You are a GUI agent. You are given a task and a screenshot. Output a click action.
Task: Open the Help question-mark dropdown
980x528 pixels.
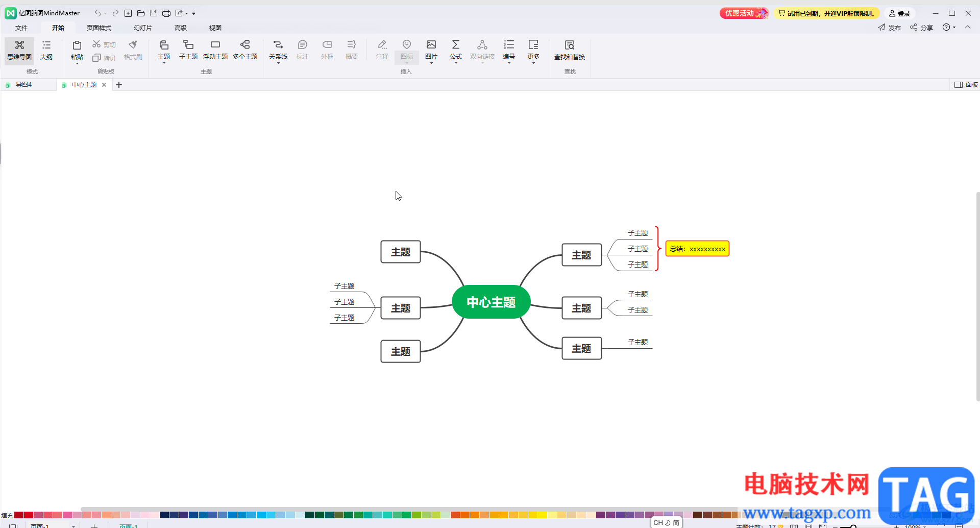click(x=949, y=27)
